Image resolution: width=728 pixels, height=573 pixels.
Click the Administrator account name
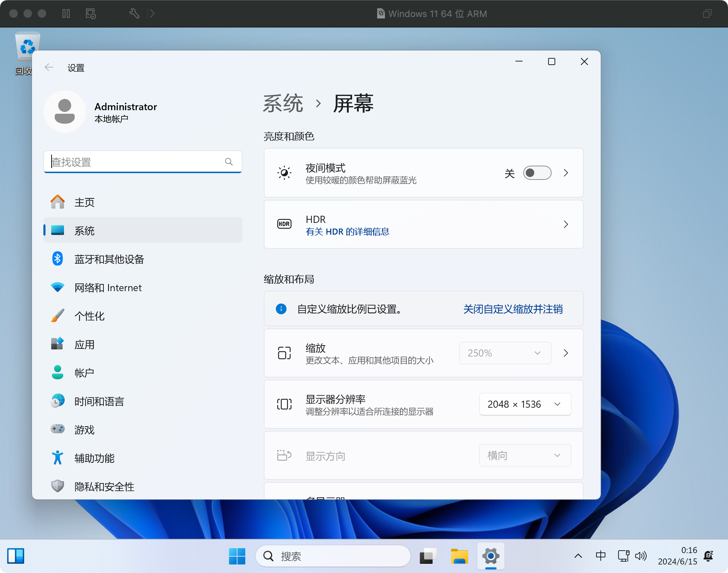[125, 107]
